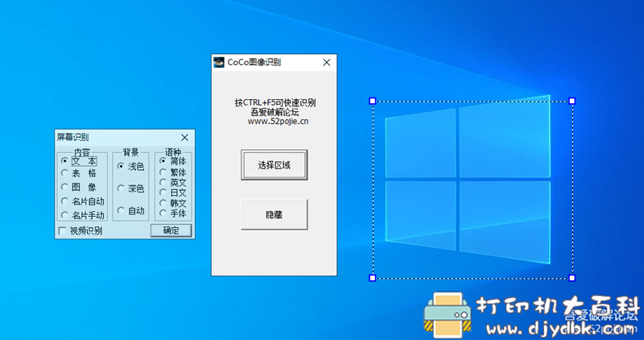Image resolution: width=644 pixels, height=340 pixels.
Task: Select 深色 background option
Action: pos(121,189)
